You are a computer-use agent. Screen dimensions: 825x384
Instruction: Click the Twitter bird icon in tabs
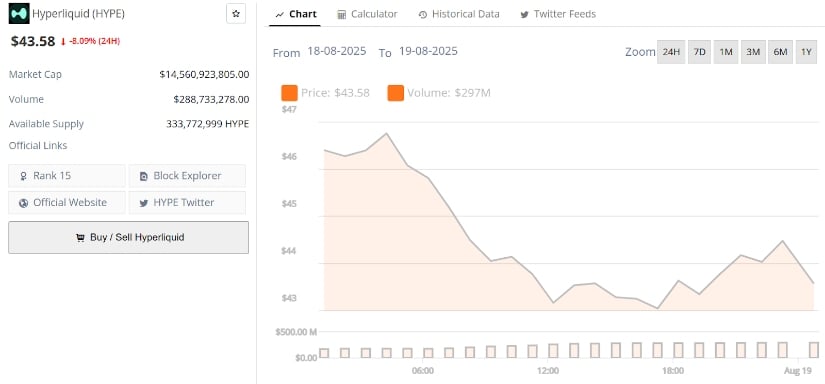pyautogui.click(x=524, y=15)
